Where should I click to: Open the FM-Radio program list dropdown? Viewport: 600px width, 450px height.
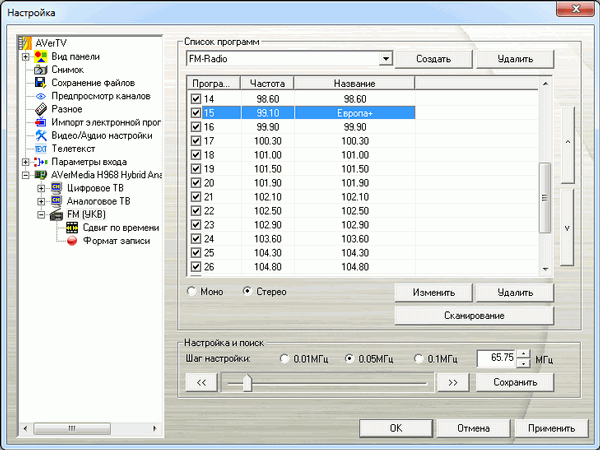point(386,60)
